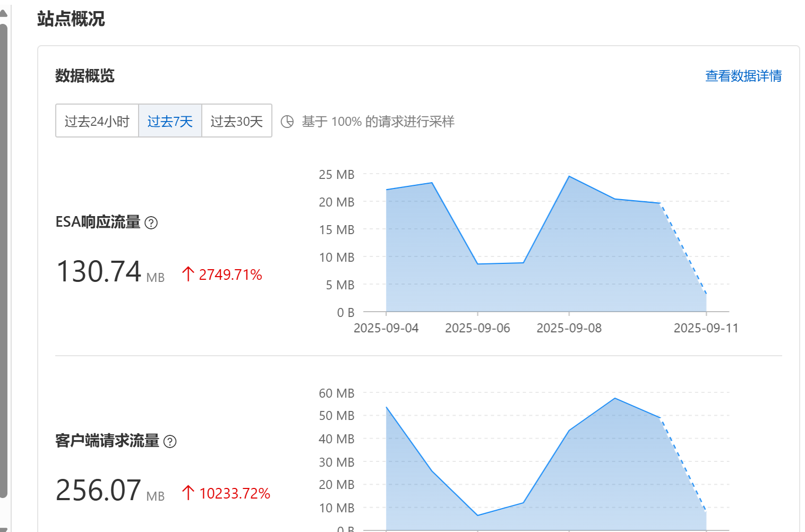The image size is (805, 532).
Task: Click the ESA响应流量 metric title
Action: 98,222
